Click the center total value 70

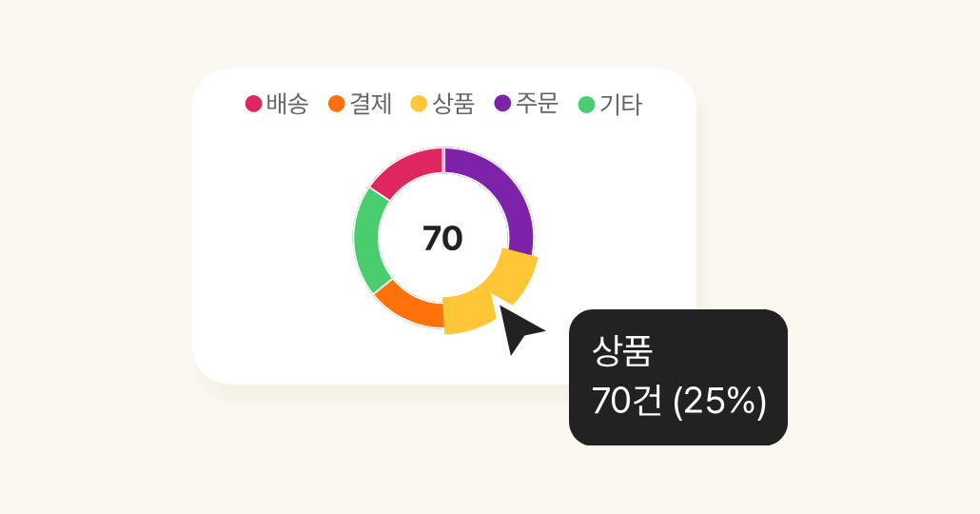(x=442, y=239)
